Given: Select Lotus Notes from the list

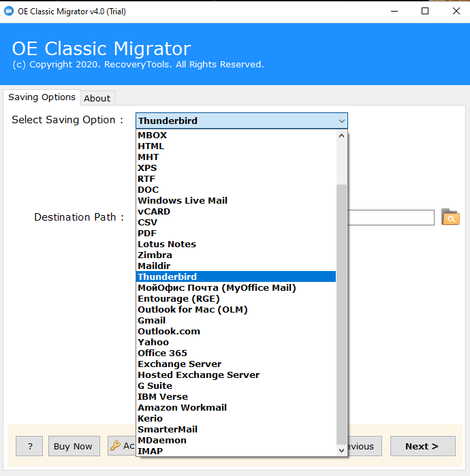Looking at the screenshot, I should pyautogui.click(x=236, y=244).
